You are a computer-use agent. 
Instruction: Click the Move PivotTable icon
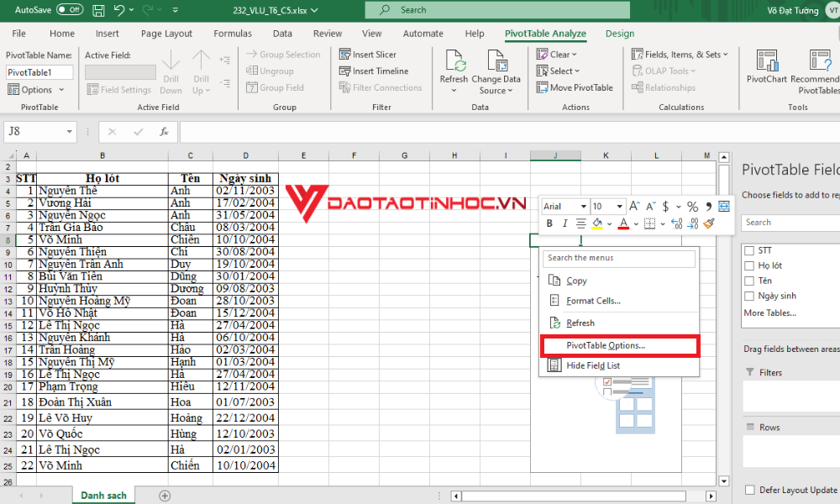point(543,87)
